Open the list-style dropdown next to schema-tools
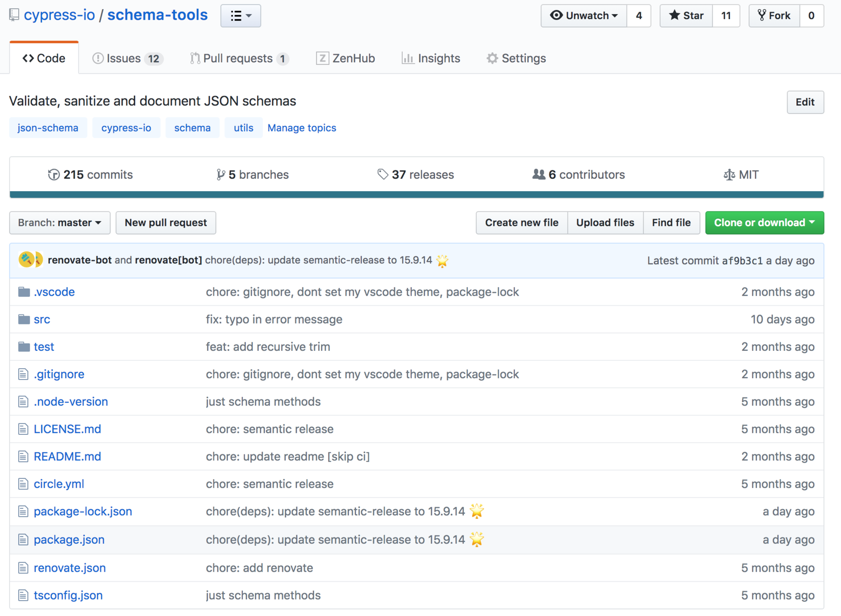841x616 pixels. click(x=241, y=16)
